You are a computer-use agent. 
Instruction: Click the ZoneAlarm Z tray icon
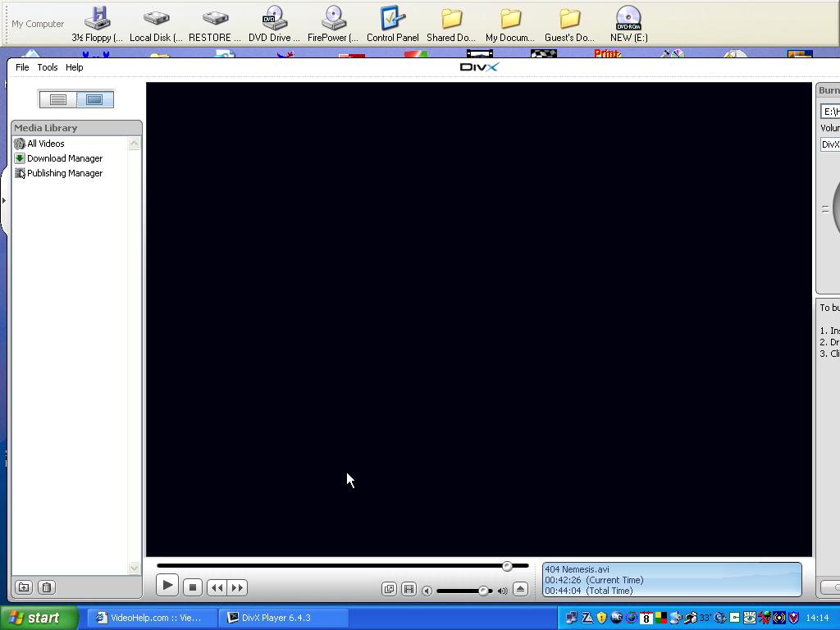tap(587, 618)
